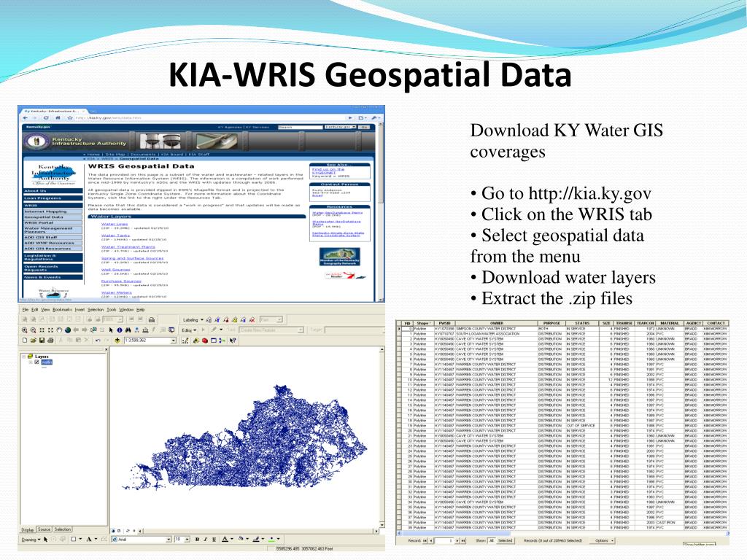Viewport: 747px width, 560px height.
Task: Add data with the yellow plus icon
Action: coord(117,341)
